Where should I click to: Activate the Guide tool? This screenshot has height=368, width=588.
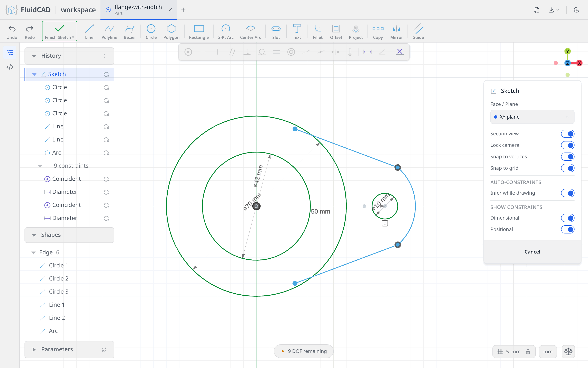point(418,32)
